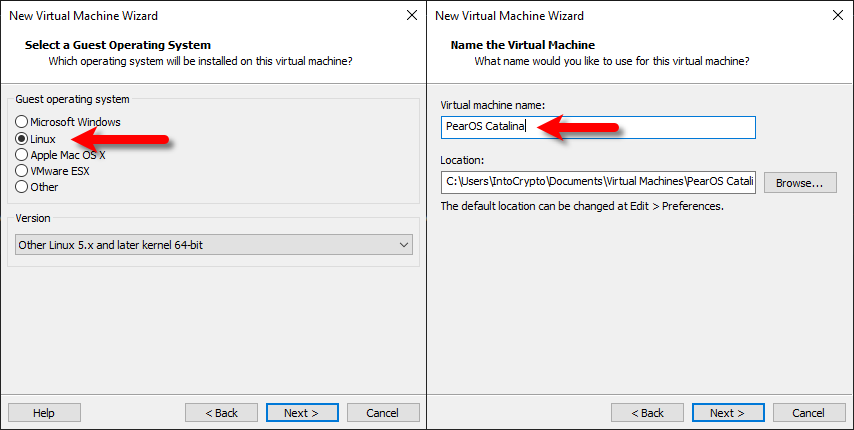Screen dimensions: 854x430
Task: Click the Virtual machine name field
Action: (598, 127)
